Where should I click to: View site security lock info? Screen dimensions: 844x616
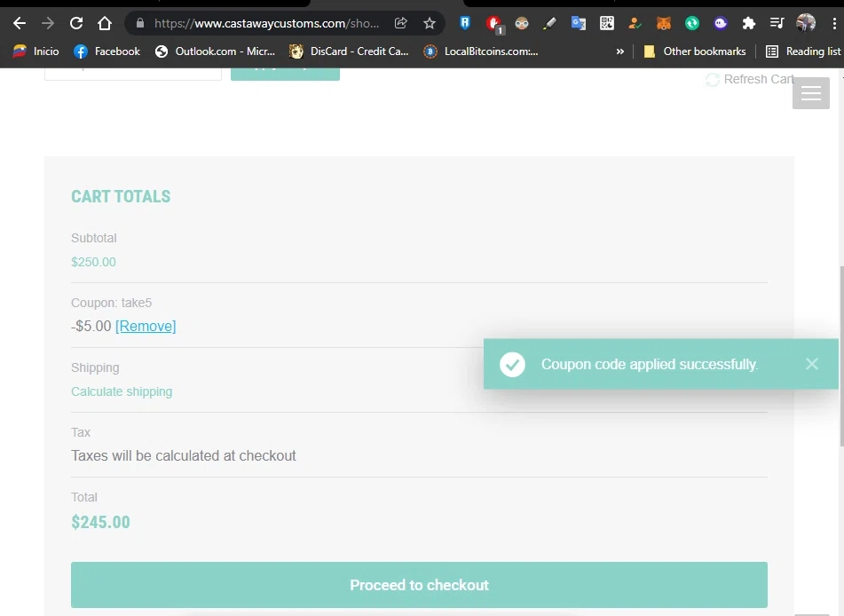[140, 23]
